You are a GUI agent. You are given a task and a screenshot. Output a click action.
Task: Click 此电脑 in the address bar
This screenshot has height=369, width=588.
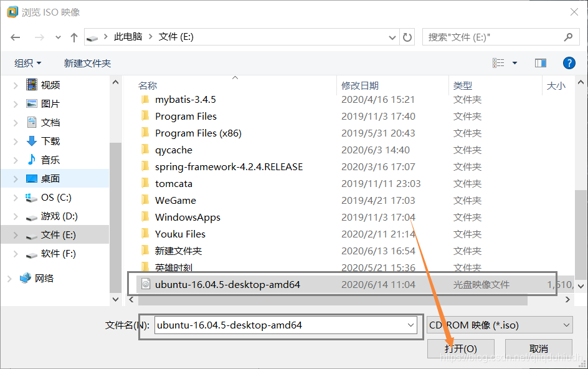[x=128, y=37]
